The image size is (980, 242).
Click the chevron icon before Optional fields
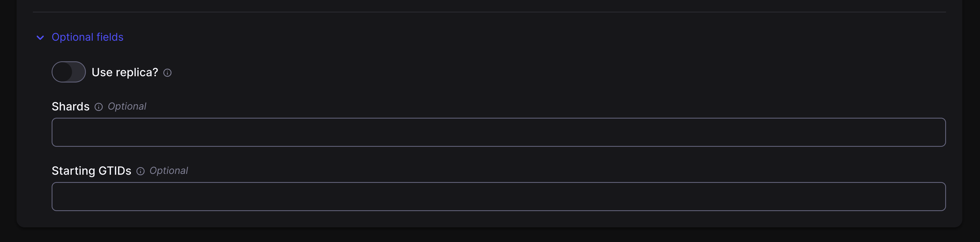click(40, 37)
